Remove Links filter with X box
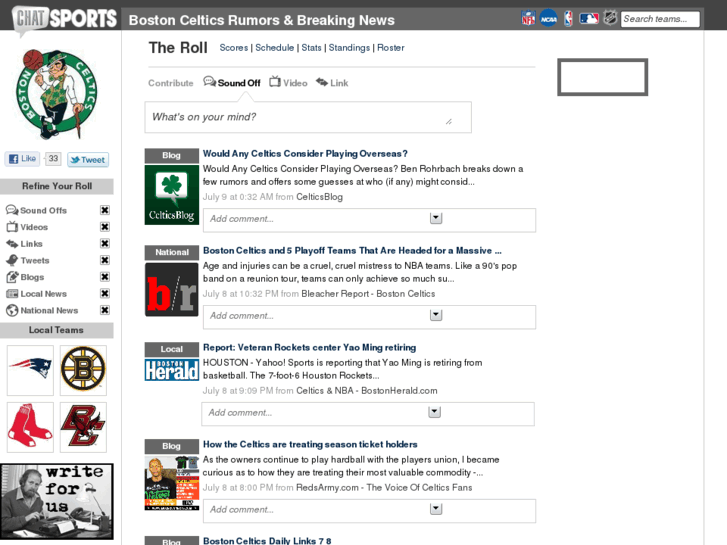 pos(105,244)
